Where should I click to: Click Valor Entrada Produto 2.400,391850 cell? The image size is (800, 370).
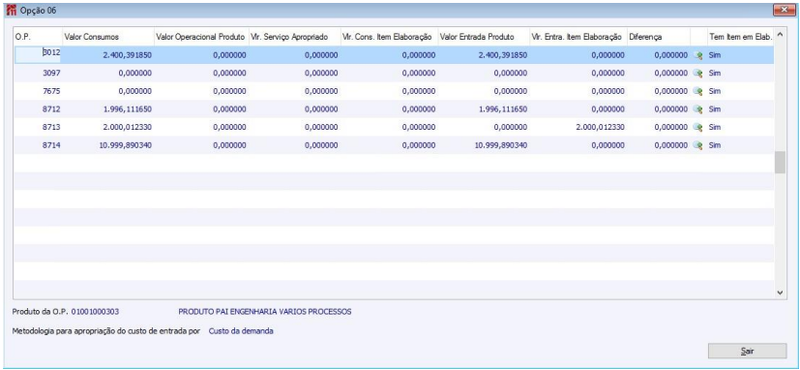click(484, 55)
